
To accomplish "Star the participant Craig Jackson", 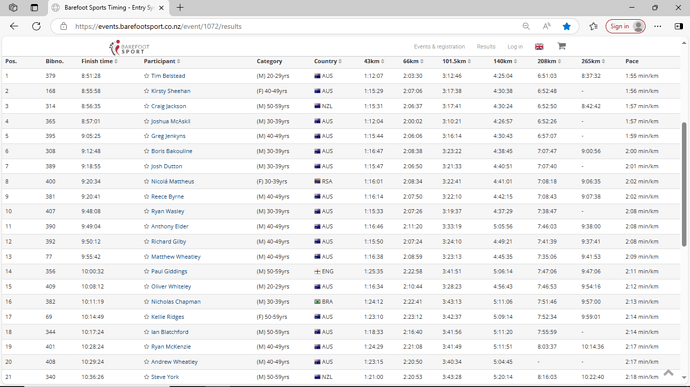I will coord(147,106).
